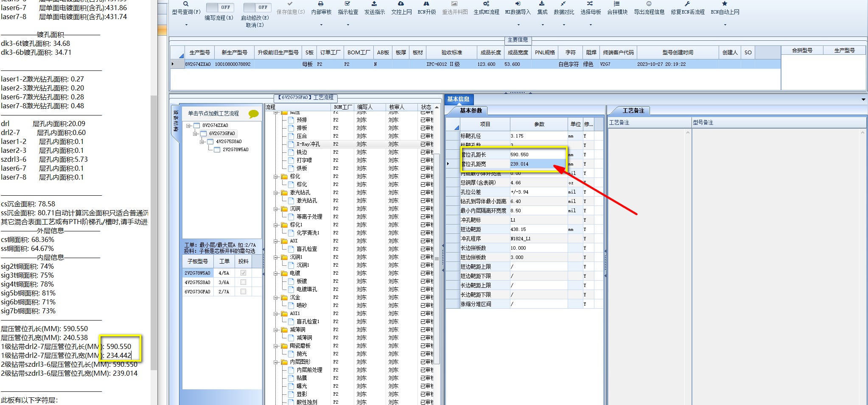The height and width of the screenshot is (405, 868).
Task: Click the 生产型号 column header
Action: tap(199, 53)
